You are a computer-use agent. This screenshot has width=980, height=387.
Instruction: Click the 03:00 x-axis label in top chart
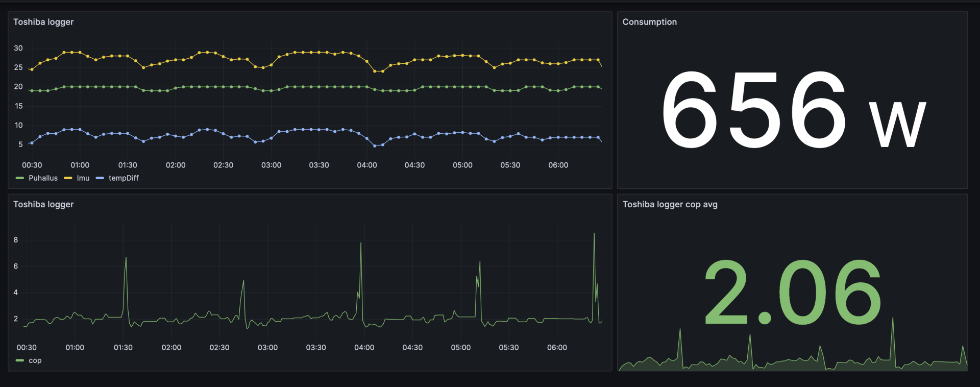[x=271, y=165]
